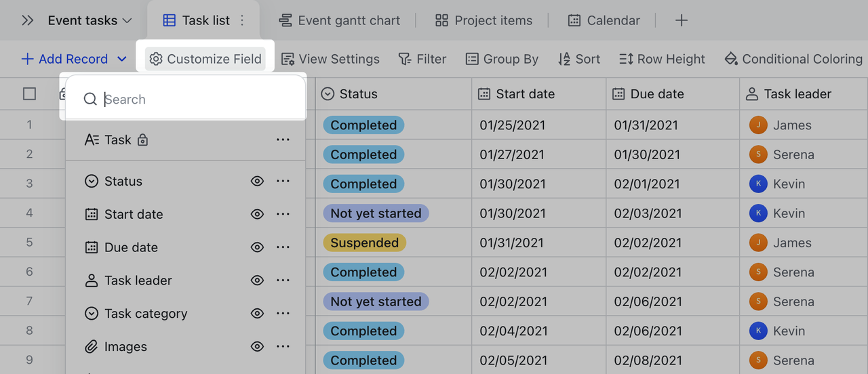Open more options for Task leader field

point(283,280)
